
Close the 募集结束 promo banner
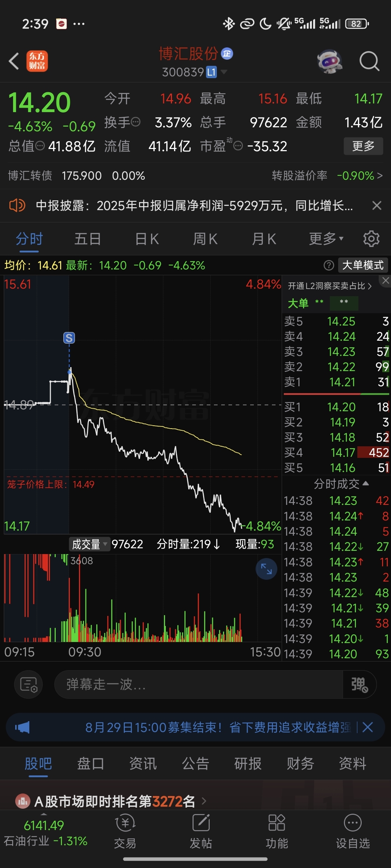pyautogui.click(x=367, y=727)
